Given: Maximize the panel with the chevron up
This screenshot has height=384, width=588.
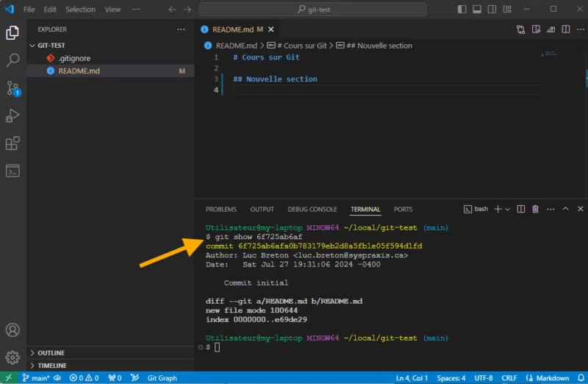Looking at the screenshot, I should (x=565, y=209).
